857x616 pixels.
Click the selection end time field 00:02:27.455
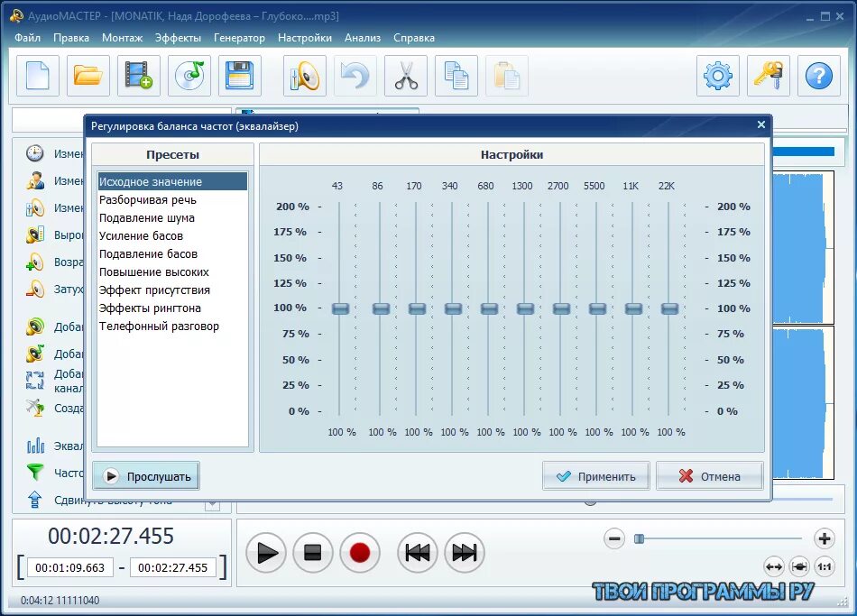172,568
